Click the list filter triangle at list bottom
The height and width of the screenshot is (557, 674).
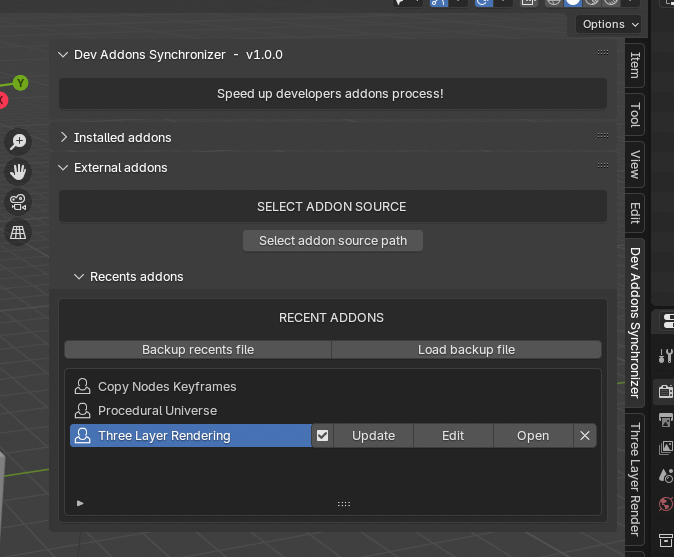[x=80, y=503]
